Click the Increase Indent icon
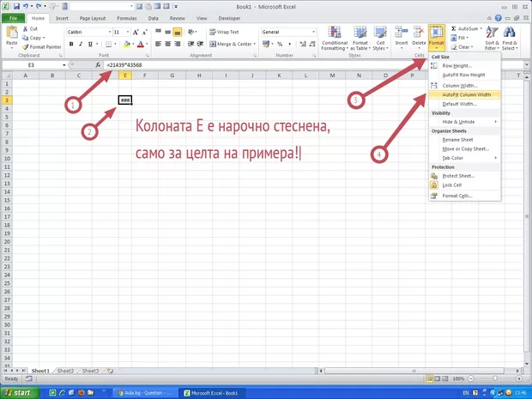 click(200, 44)
